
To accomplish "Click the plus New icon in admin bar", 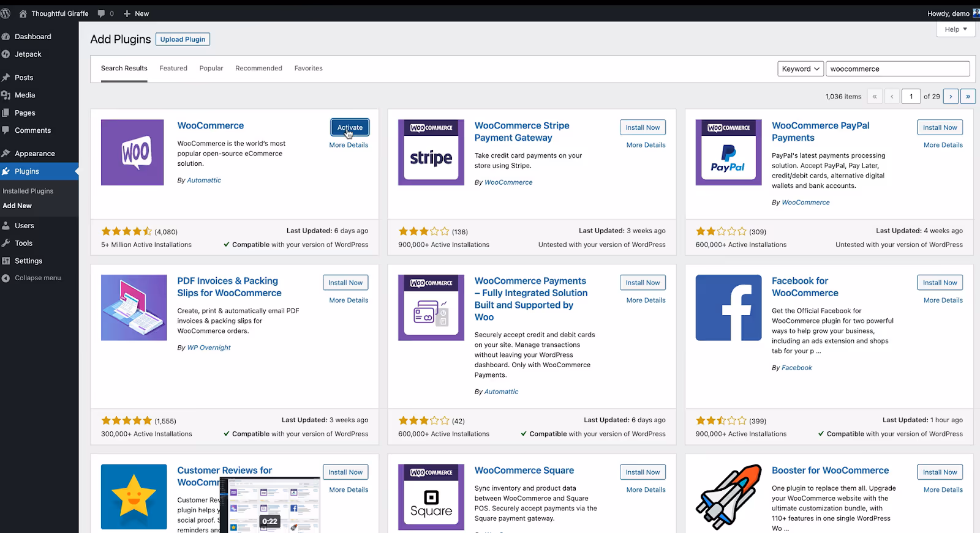I will [x=127, y=13].
